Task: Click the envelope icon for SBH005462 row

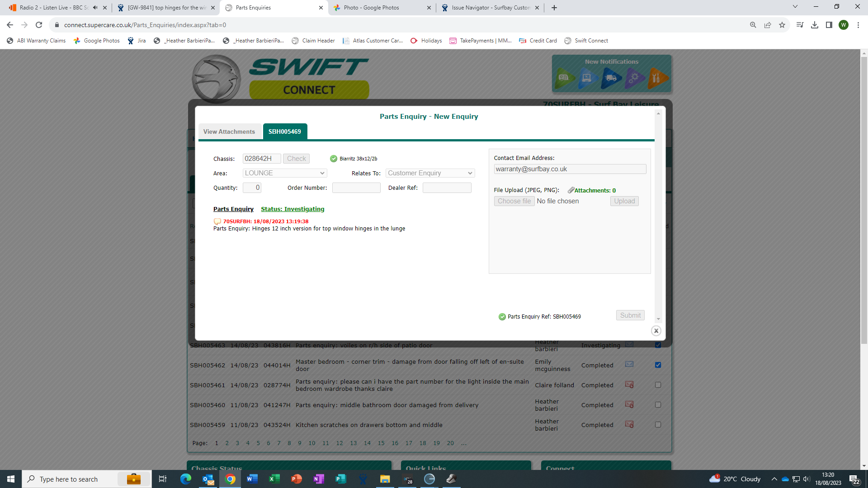Action: pos(629,364)
